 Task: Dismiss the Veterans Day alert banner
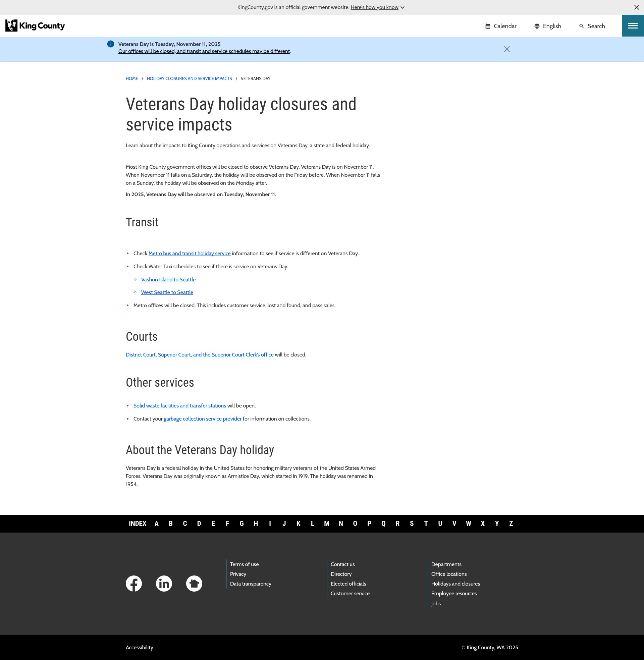(x=507, y=49)
